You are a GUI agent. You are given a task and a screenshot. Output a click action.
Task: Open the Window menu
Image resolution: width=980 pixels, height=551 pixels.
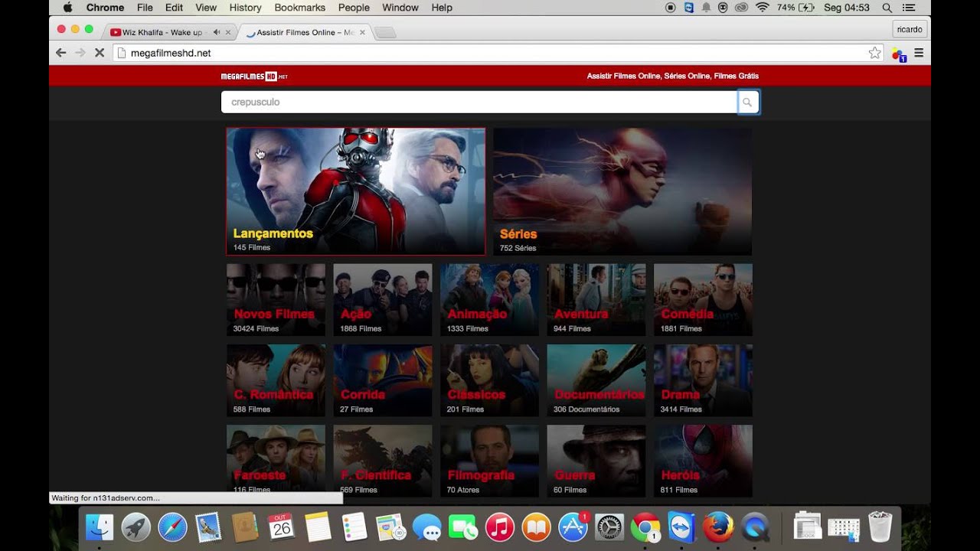click(x=400, y=8)
